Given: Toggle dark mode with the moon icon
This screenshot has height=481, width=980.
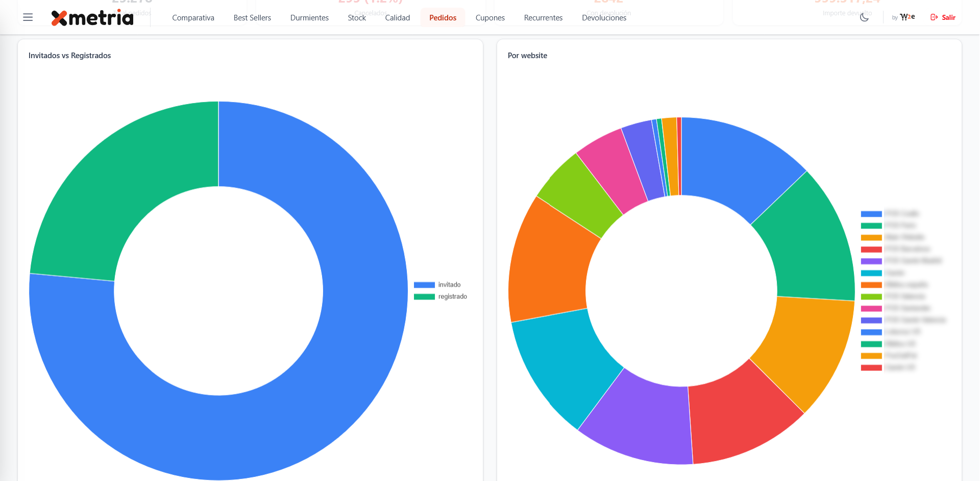Looking at the screenshot, I should [x=864, y=17].
